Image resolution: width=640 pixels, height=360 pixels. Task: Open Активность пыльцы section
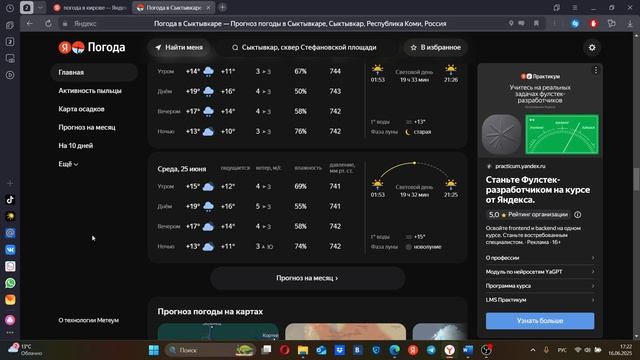pyautogui.click(x=90, y=91)
